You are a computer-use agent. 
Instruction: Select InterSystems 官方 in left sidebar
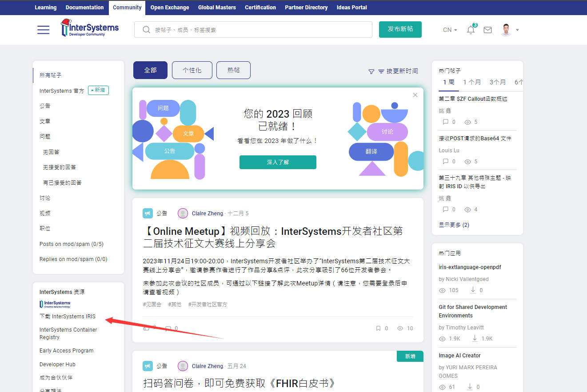point(62,91)
